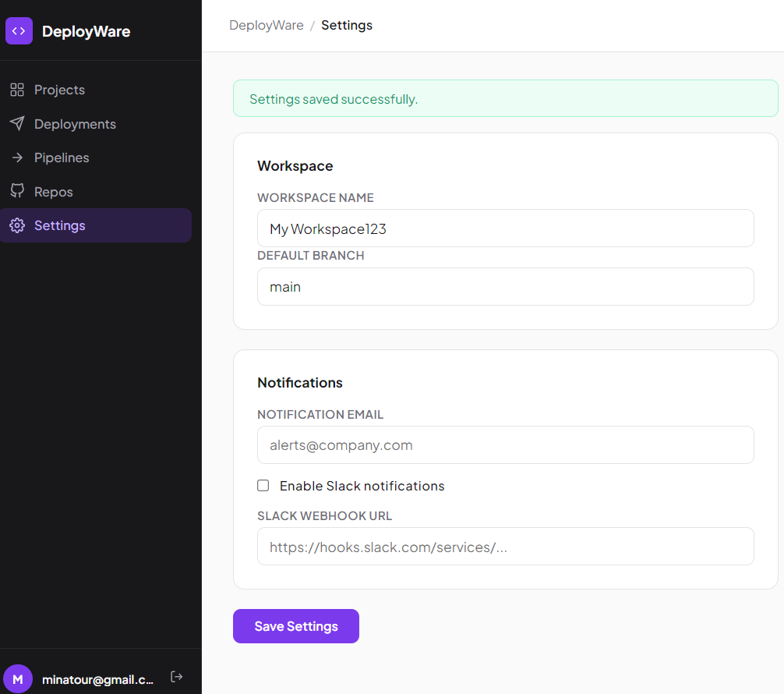The image size is (784, 694).
Task: Open the Projects menu item
Action: coord(96,90)
